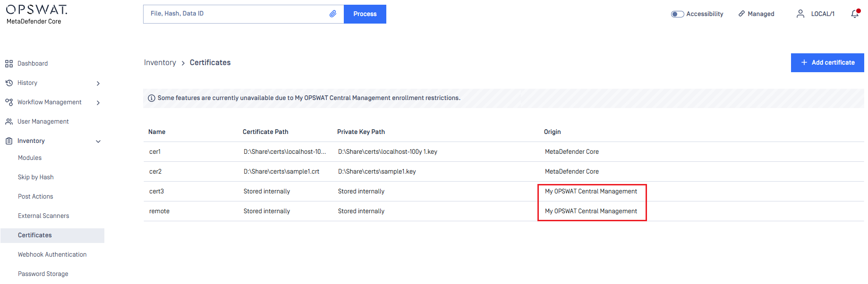Click the Workflow Management icon

click(9, 102)
